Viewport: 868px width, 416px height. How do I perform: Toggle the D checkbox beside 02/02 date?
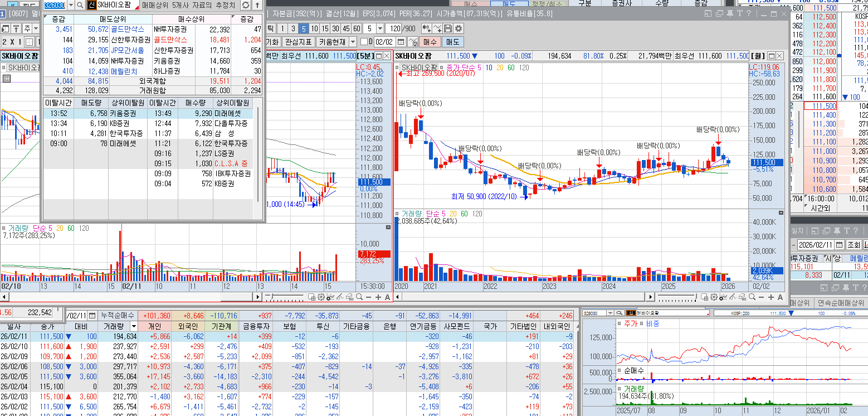tap(364, 42)
